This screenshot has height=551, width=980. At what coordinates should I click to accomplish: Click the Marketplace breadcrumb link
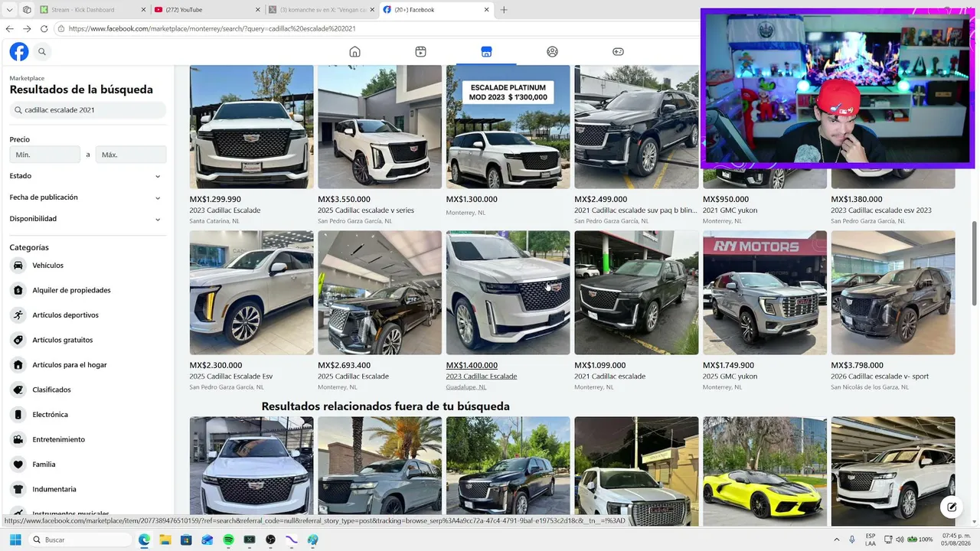click(x=27, y=78)
